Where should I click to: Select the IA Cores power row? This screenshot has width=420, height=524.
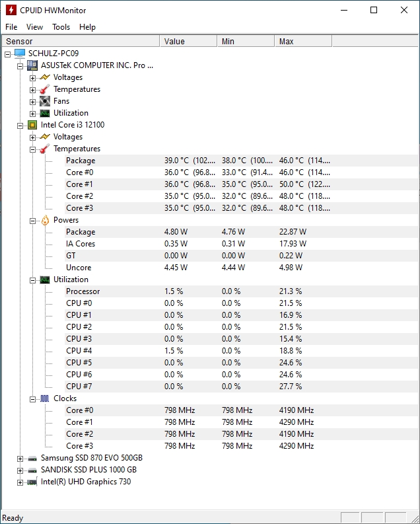click(242, 244)
